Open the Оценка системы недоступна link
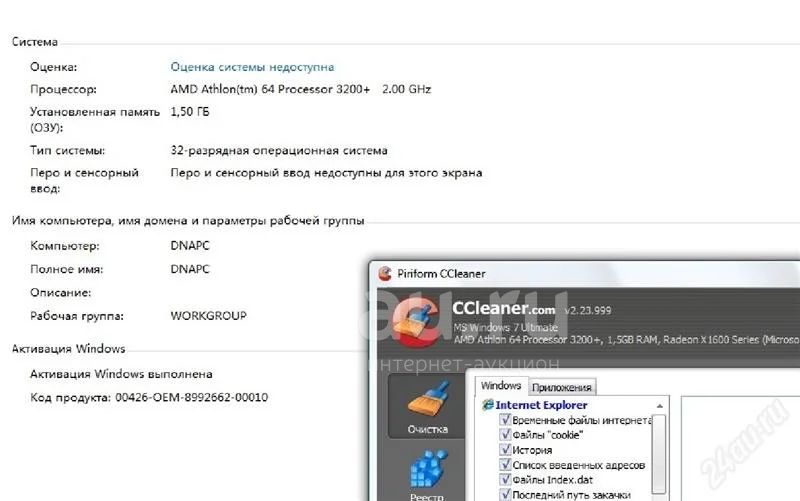This screenshot has width=800, height=501. point(252,67)
